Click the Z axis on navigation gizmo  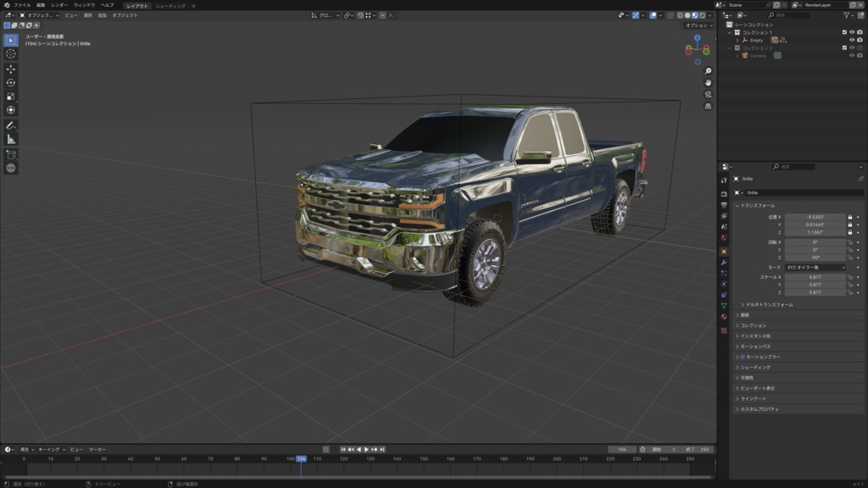(697, 37)
